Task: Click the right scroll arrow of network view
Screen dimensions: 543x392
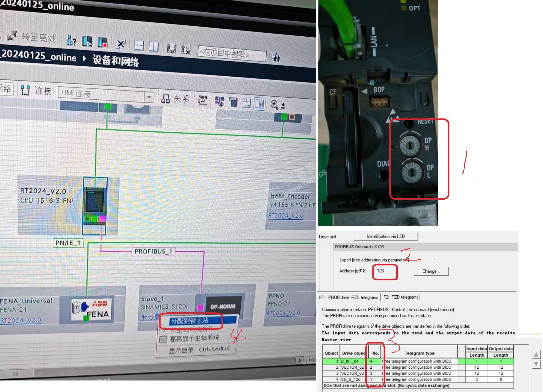Action: [x=300, y=360]
